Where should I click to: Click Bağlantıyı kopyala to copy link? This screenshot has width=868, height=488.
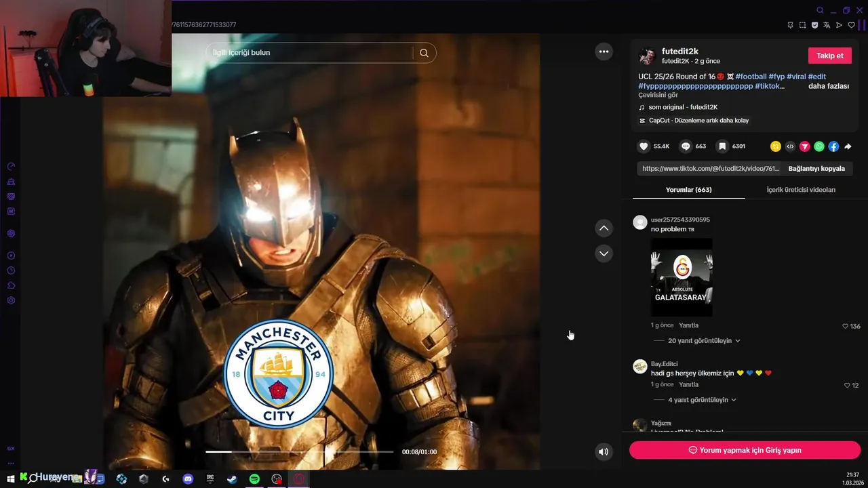click(816, 169)
